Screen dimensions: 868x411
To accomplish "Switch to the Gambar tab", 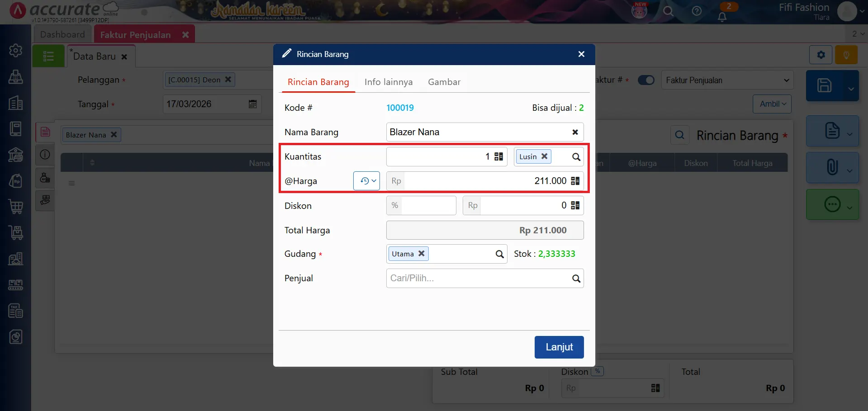I will pyautogui.click(x=444, y=82).
